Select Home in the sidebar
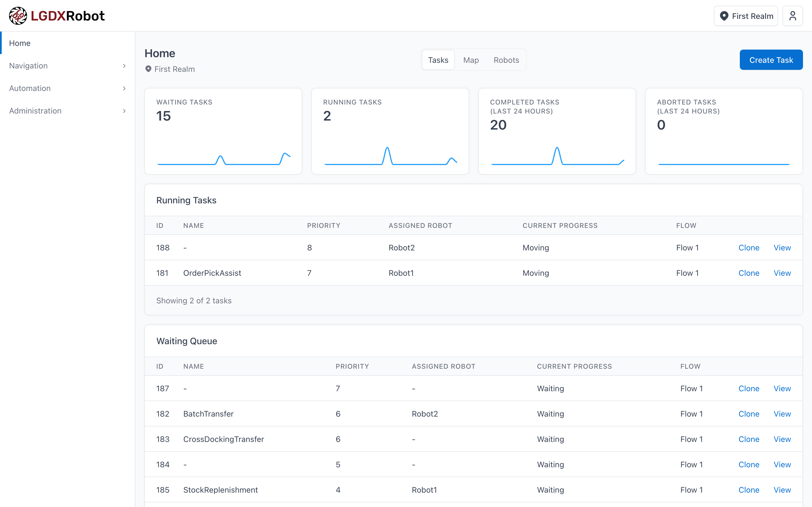Screen dimensions: 812x507 click(x=19, y=43)
